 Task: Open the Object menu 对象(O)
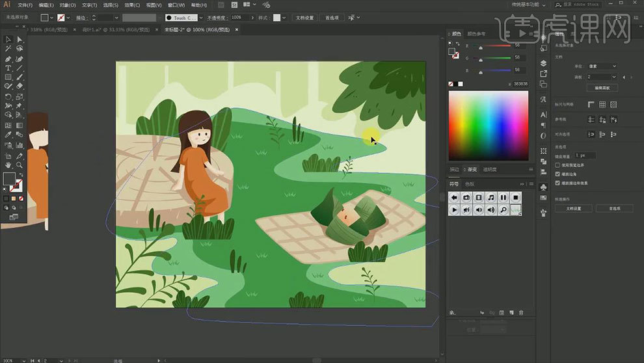click(x=68, y=5)
